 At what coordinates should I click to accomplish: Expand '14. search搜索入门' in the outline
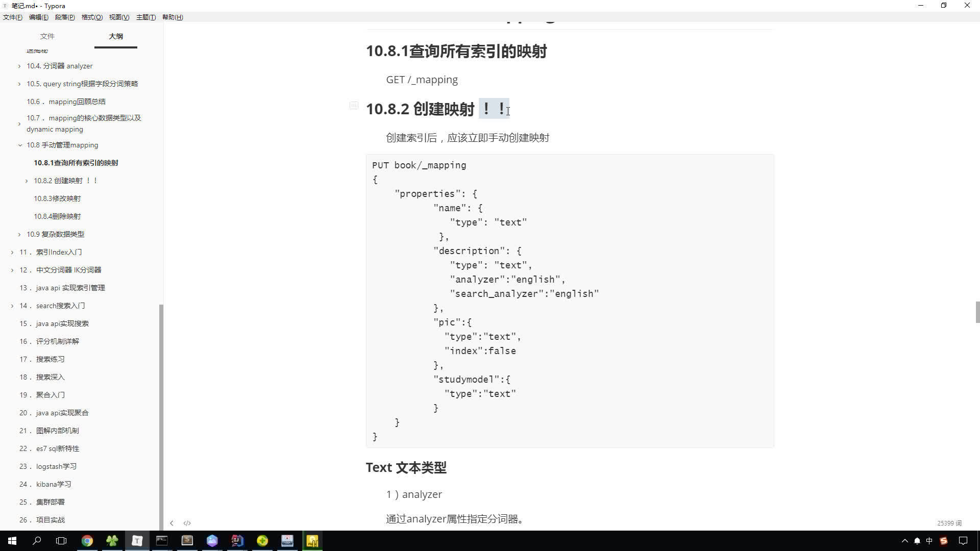coord(12,306)
